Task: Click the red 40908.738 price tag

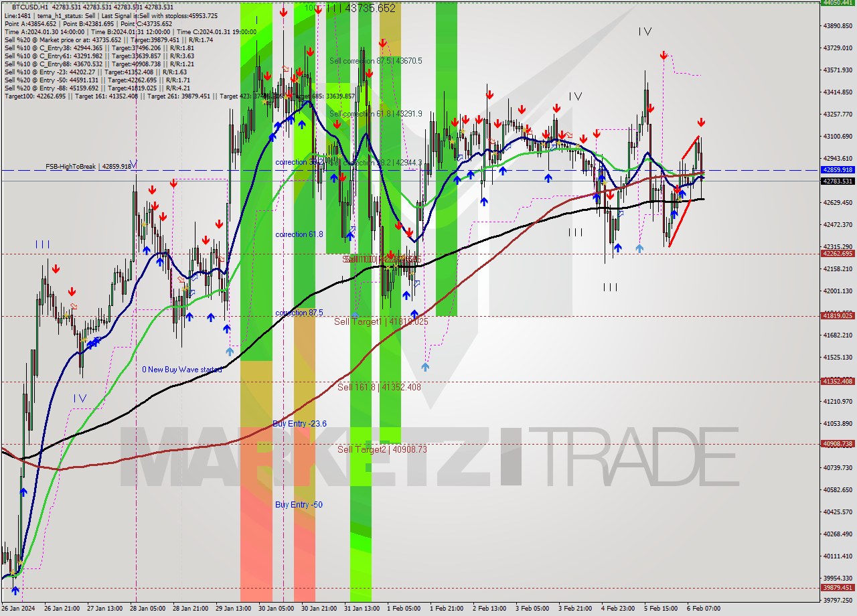Action: [838, 443]
